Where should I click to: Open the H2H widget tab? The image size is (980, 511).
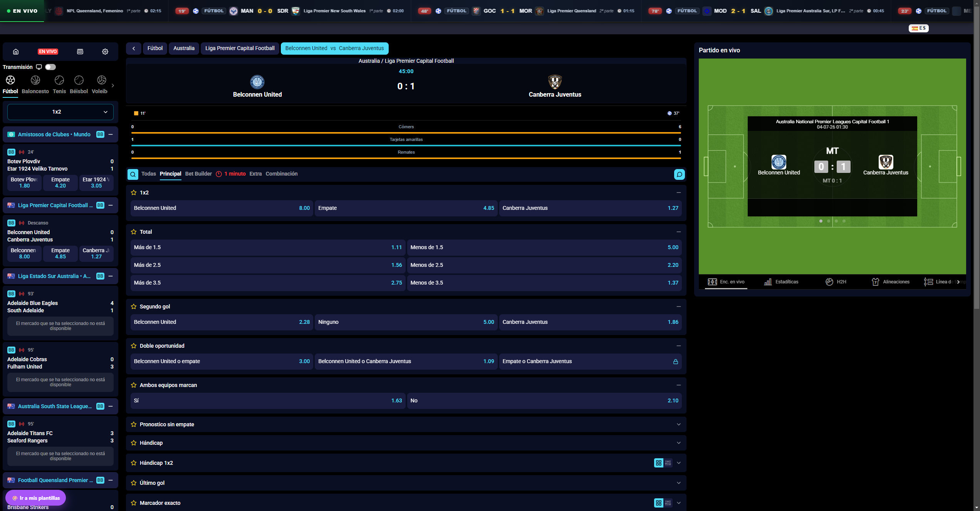(836, 282)
